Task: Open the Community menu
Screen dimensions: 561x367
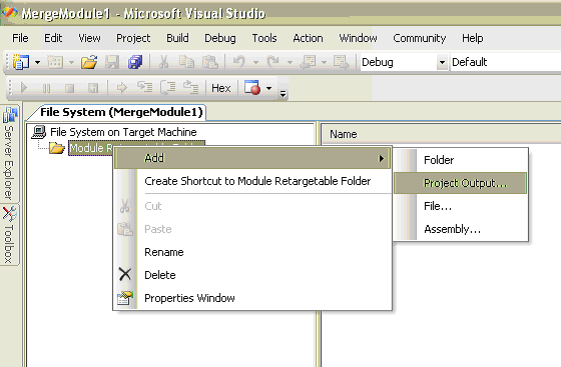Action: pyautogui.click(x=419, y=38)
